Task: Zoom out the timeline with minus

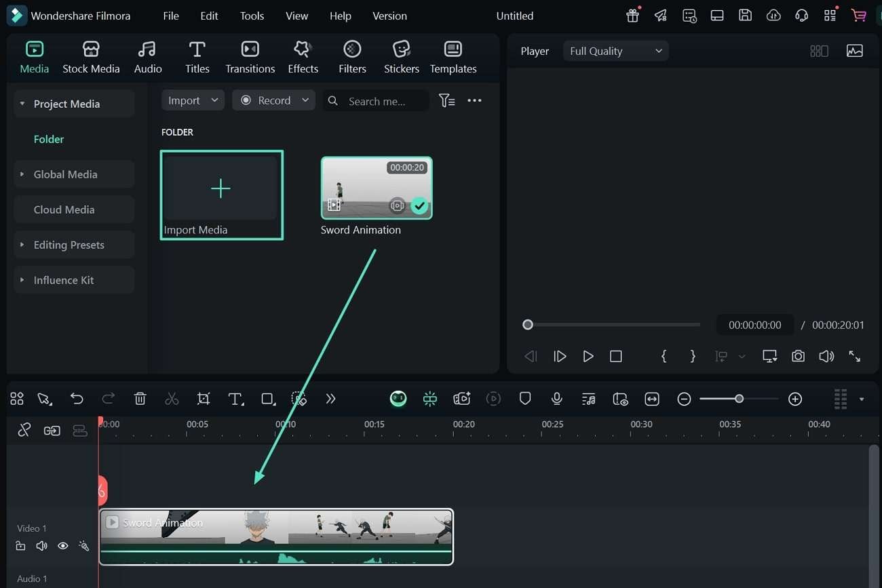Action: pos(684,399)
